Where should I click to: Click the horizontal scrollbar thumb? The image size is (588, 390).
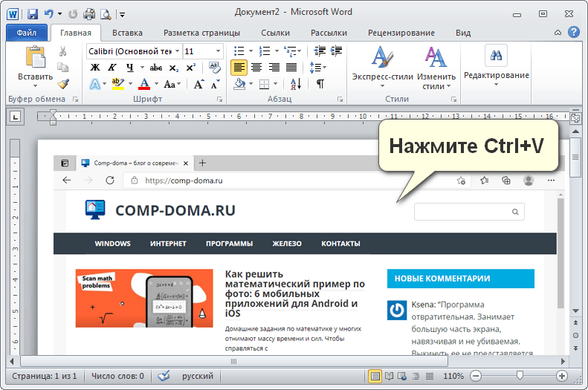point(234,362)
